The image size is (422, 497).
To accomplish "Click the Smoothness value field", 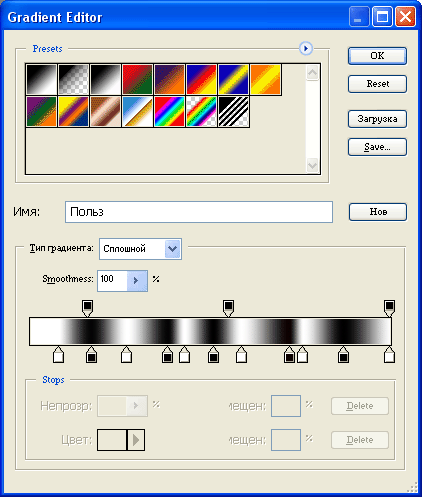I will click(x=112, y=281).
